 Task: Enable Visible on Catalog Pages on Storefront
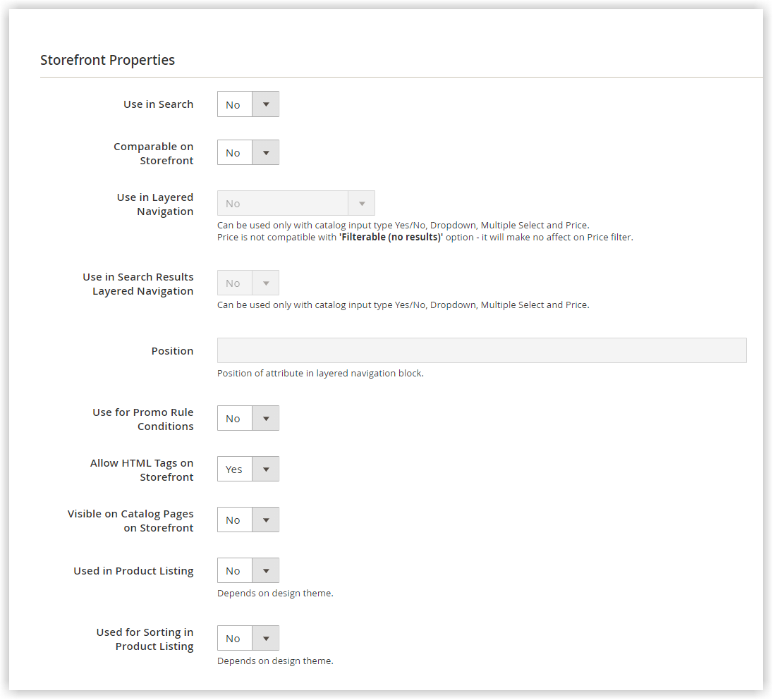coord(248,520)
